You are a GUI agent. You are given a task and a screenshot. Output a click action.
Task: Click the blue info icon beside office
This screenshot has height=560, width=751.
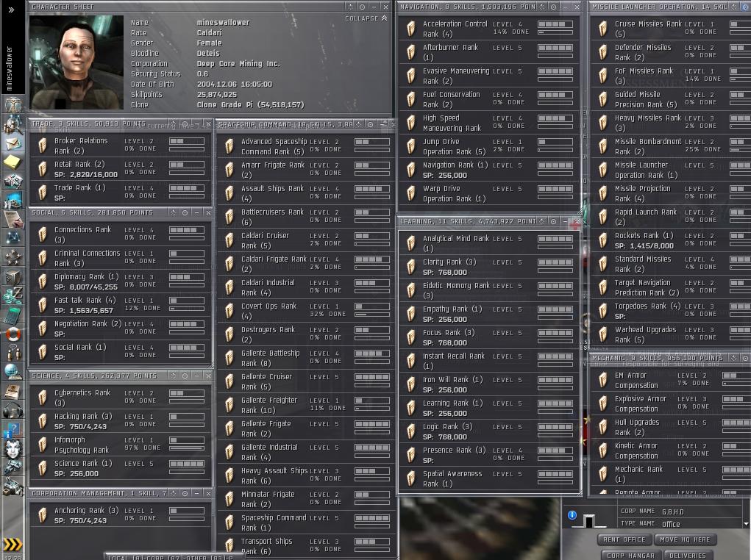point(572,515)
